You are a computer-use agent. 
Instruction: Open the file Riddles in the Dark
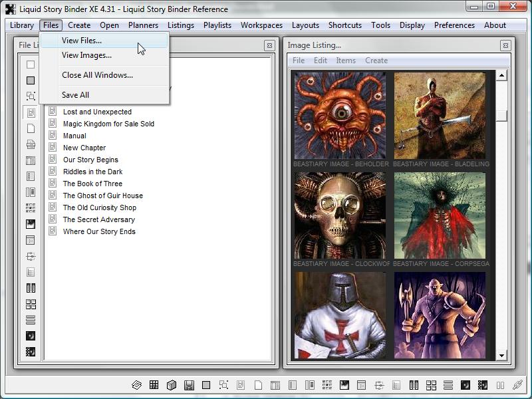[x=92, y=172]
